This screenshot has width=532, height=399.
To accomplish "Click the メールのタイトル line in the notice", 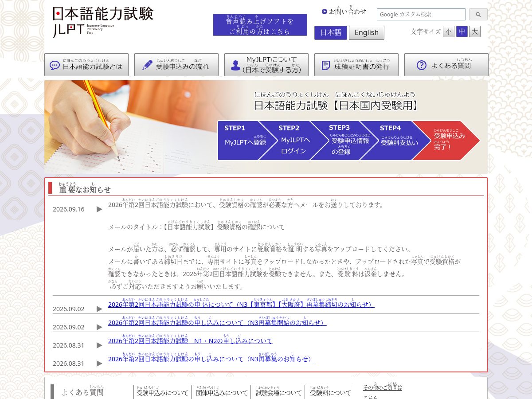I will (x=196, y=227).
